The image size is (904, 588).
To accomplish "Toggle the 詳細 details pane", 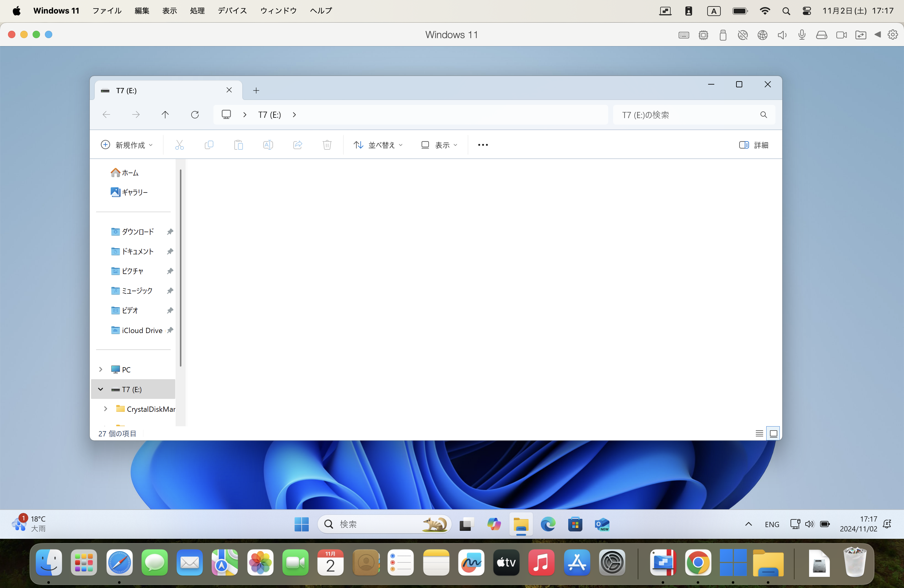I will 754,145.
